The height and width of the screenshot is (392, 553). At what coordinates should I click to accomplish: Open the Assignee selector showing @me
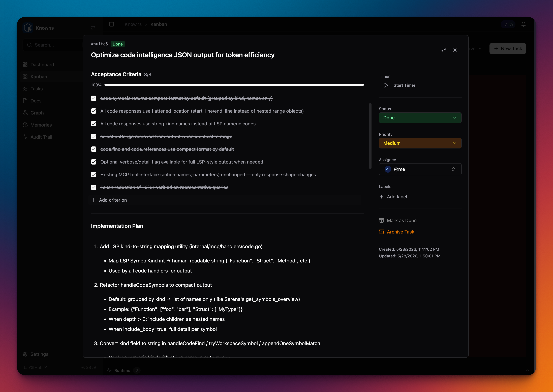[x=420, y=169]
